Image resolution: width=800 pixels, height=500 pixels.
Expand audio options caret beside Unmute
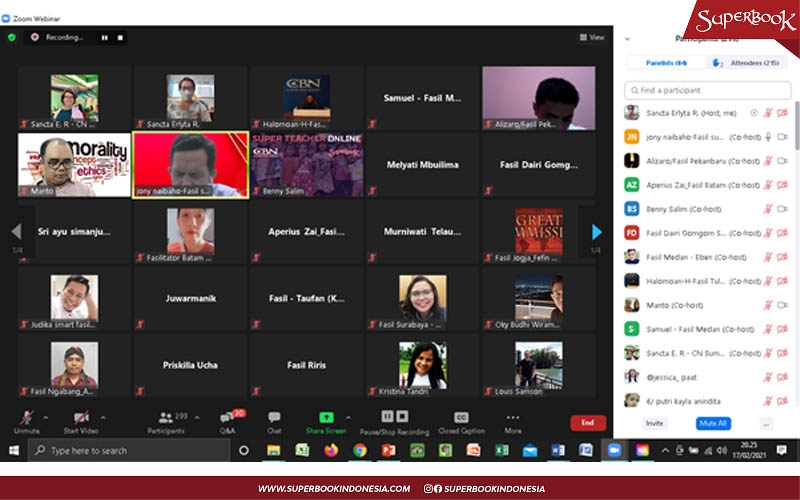click(x=45, y=417)
